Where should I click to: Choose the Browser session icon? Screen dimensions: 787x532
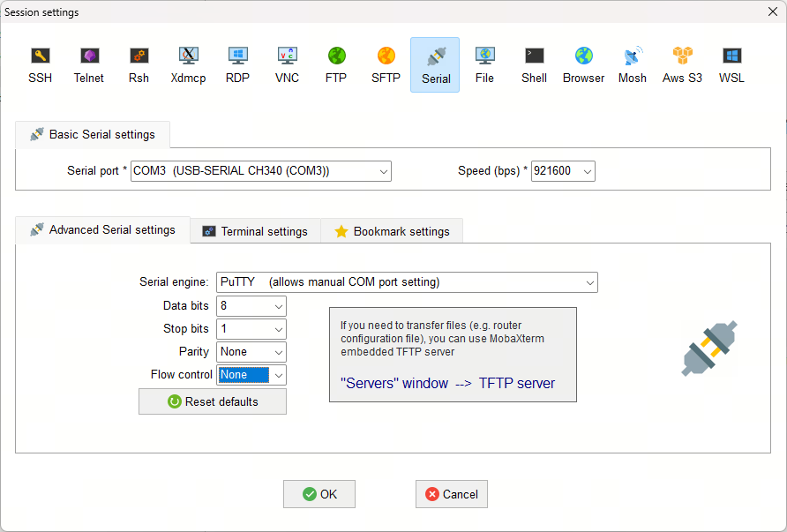pos(583,64)
